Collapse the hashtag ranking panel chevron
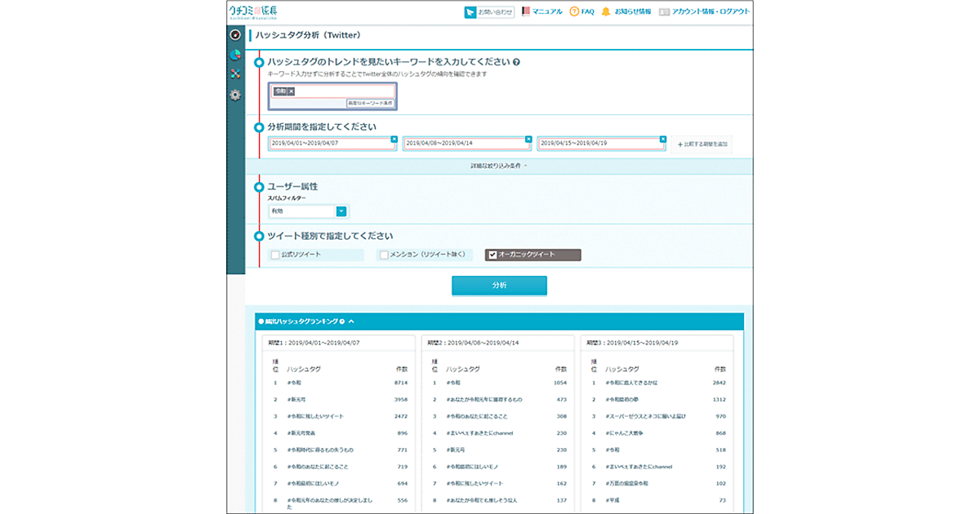This screenshot has height=514, width=980. [x=351, y=321]
